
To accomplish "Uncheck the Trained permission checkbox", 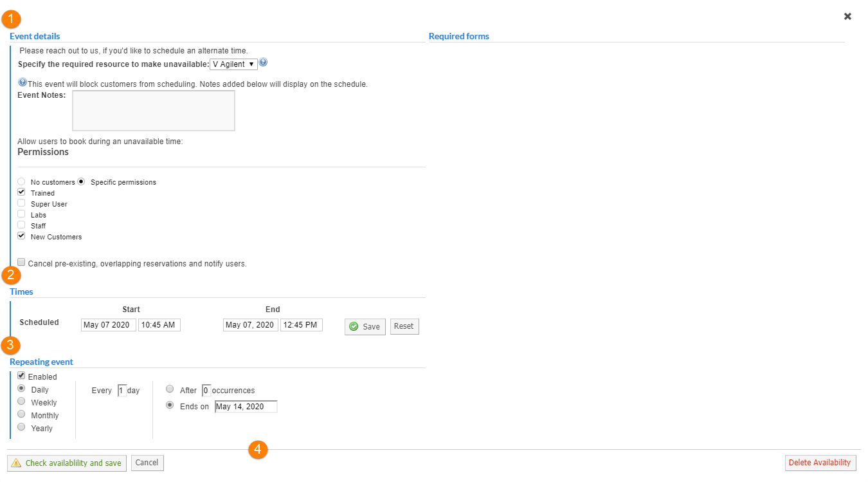I will click(22, 192).
